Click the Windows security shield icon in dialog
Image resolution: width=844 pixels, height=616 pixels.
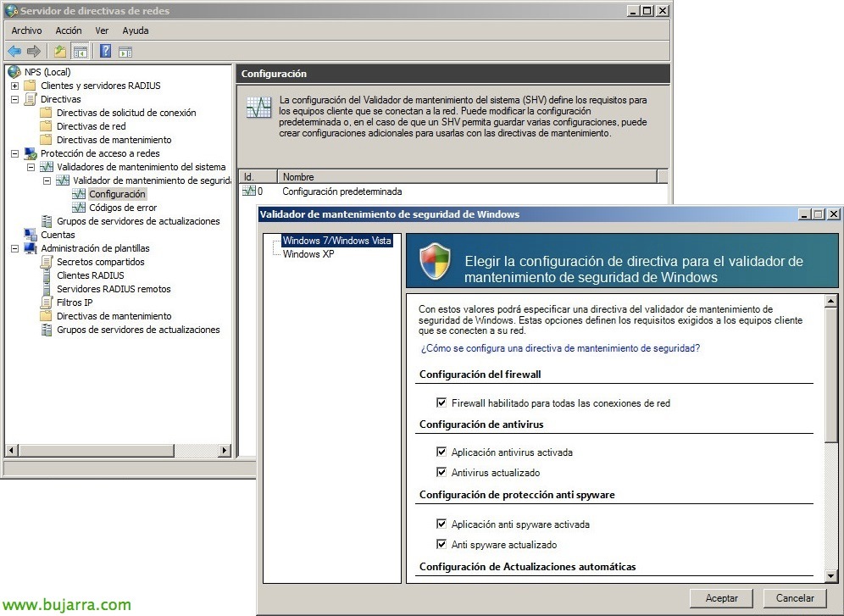point(435,262)
